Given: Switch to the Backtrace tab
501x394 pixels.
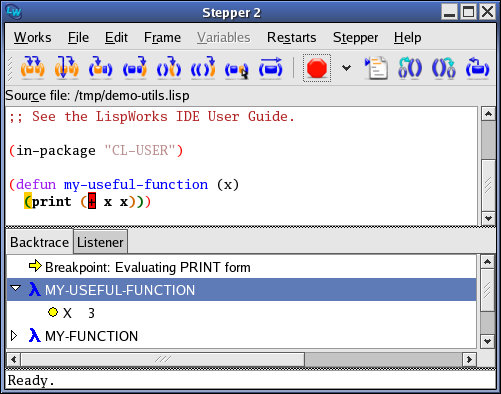Looking at the screenshot, I should (x=39, y=242).
